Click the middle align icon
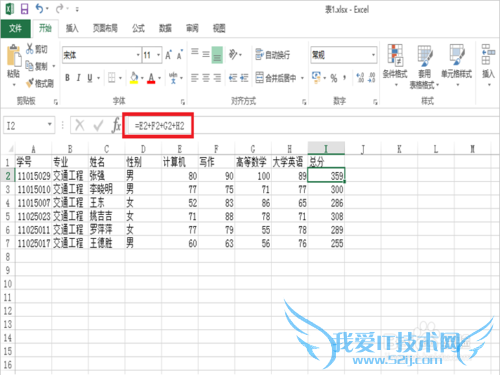This screenshot has height=375, width=500. coord(206,54)
